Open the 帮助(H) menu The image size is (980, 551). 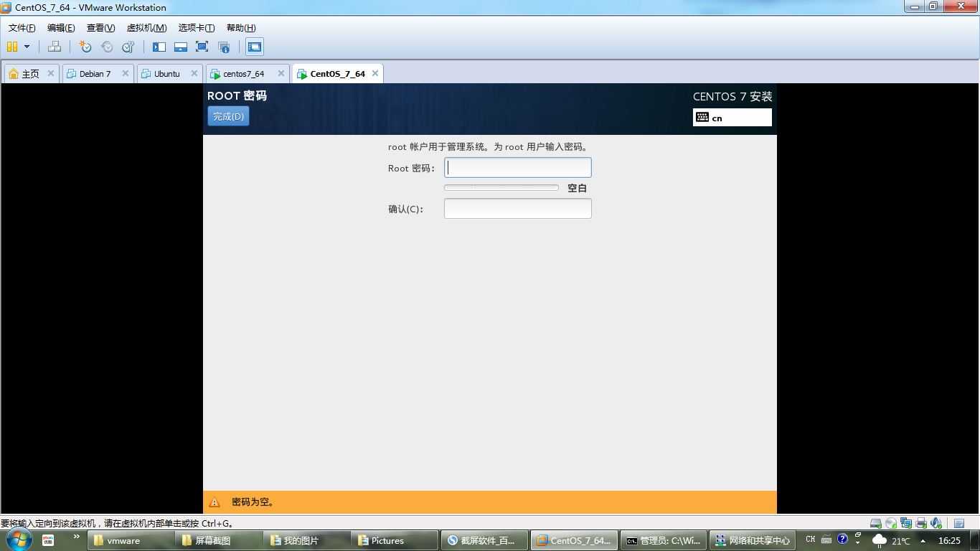[241, 28]
